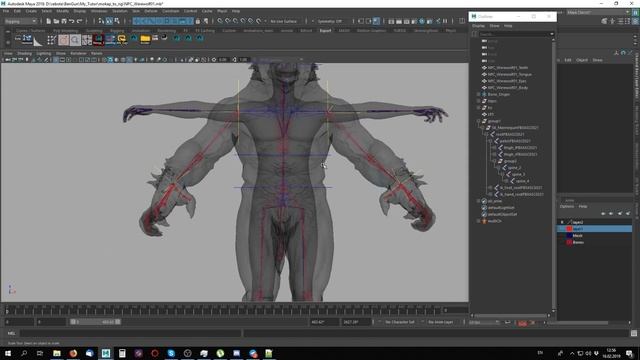The image size is (640, 360).
Task: Click the red color swatch of the selected layer
Action: click(569, 229)
